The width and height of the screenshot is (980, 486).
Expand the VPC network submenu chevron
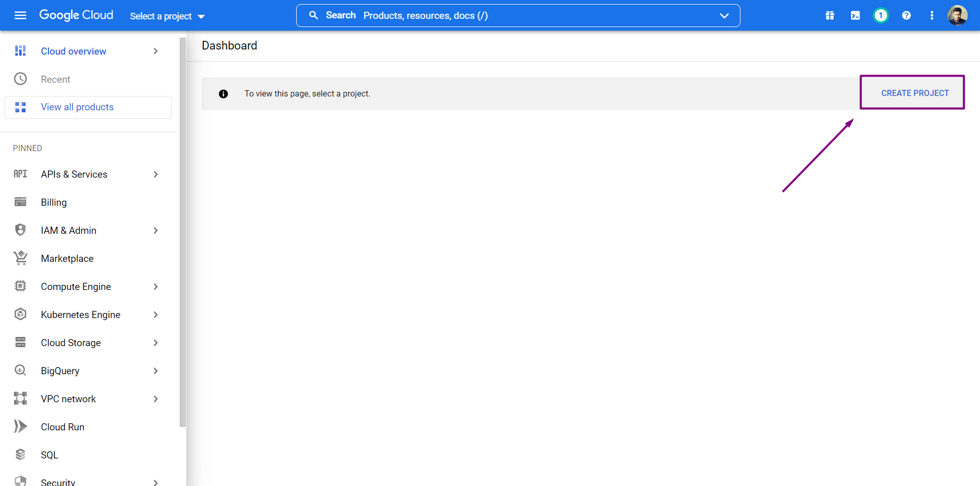(156, 399)
